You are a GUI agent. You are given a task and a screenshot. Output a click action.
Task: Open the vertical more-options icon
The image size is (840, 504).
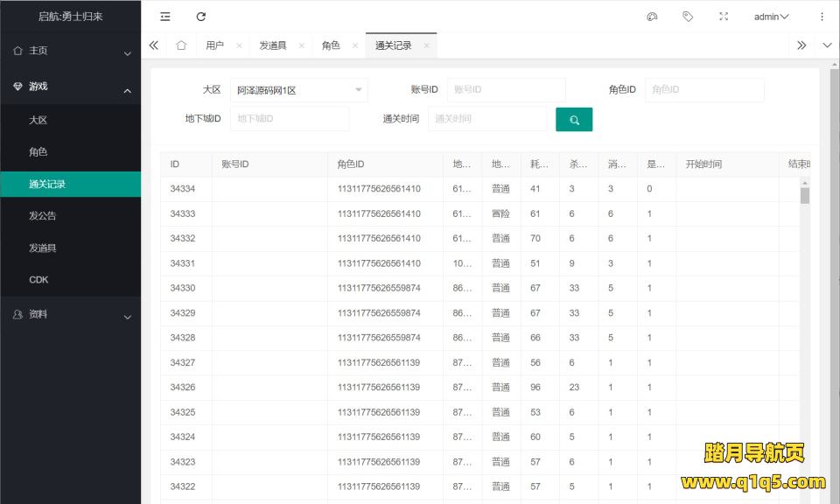pyautogui.click(x=822, y=17)
